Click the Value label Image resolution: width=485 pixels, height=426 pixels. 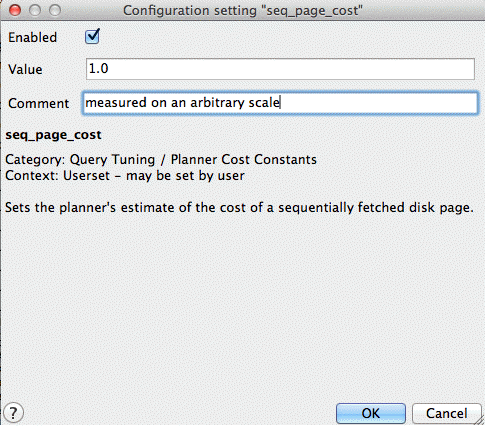25,69
